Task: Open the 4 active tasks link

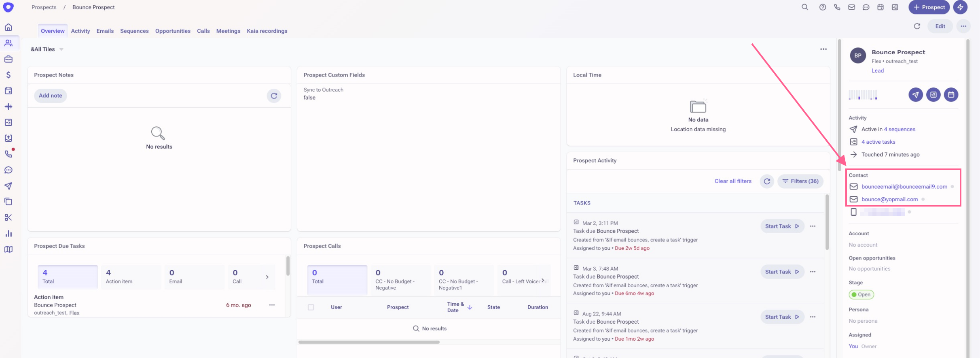Action: click(878, 142)
